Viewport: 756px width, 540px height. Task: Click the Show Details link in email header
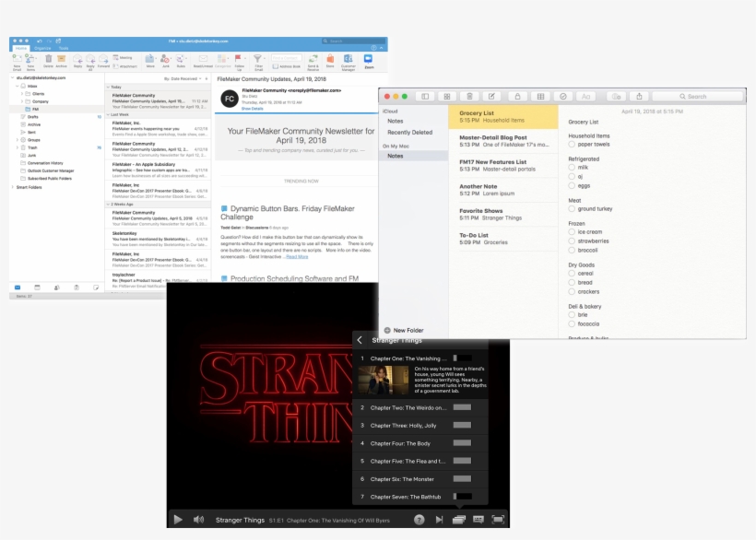[x=252, y=108]
